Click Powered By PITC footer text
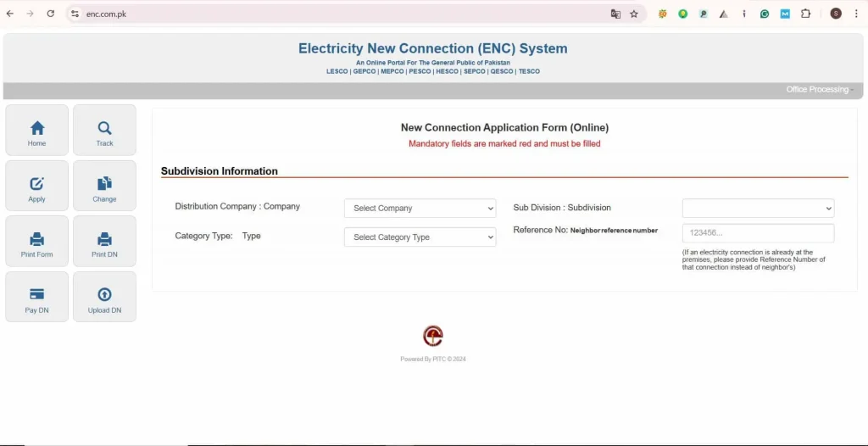The image size is (868, 446). [433, 359]
